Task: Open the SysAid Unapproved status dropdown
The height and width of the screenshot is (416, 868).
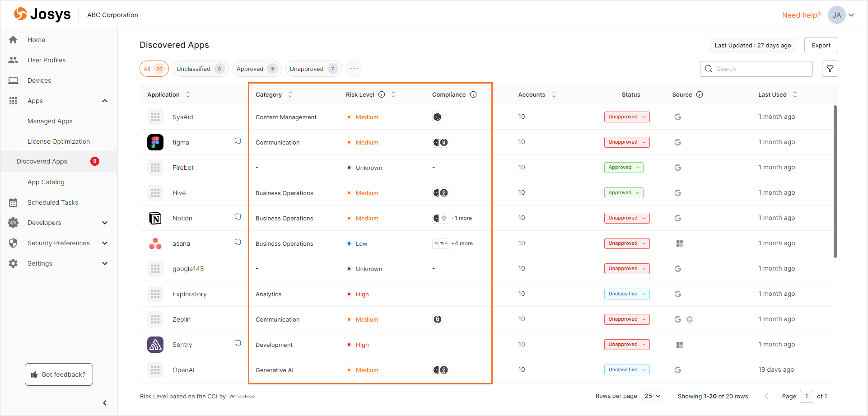Action: [x=627, y=117]
